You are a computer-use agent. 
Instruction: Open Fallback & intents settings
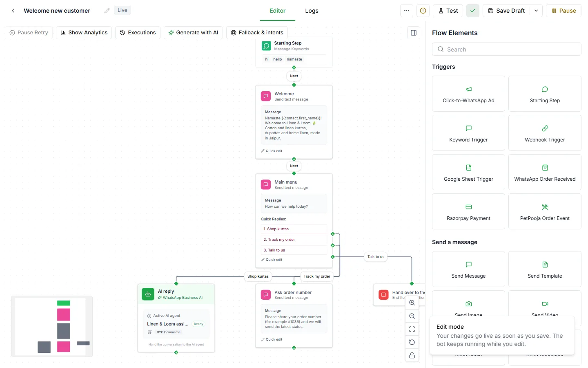click(257, 33)
